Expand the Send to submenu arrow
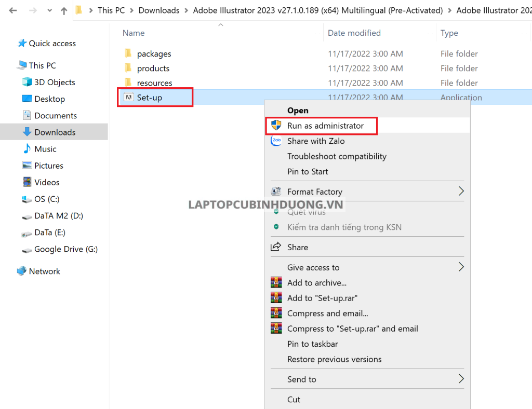 click(461, 378)
